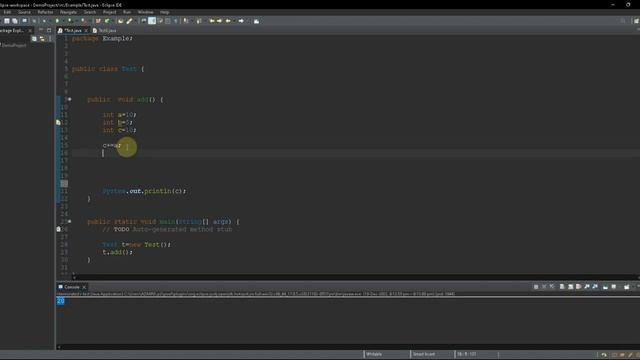The height and width of the screenshot is (360, 640).
Task: Click Collapse All in Package Explorer
Action: (x=34, y=39)
